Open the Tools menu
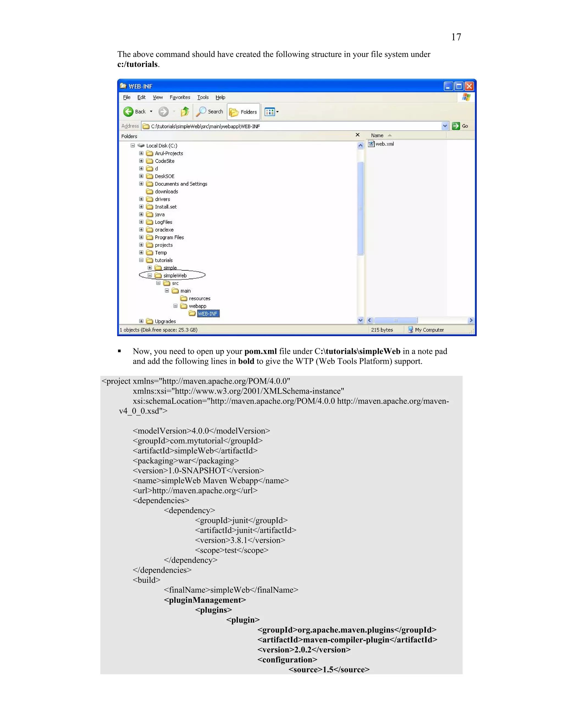The image size is (563, 728). coord(203,97)
